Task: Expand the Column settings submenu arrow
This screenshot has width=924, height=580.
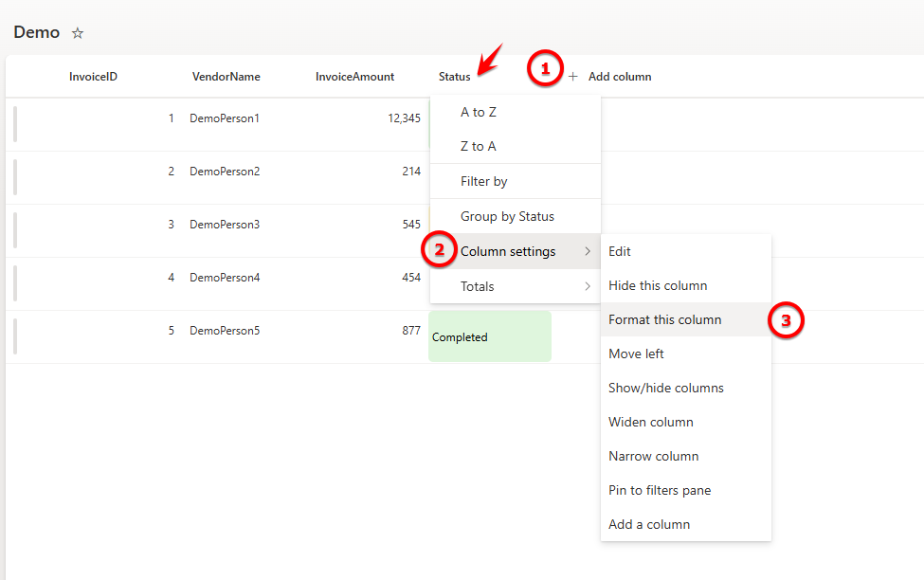Action: pos(588,252)
